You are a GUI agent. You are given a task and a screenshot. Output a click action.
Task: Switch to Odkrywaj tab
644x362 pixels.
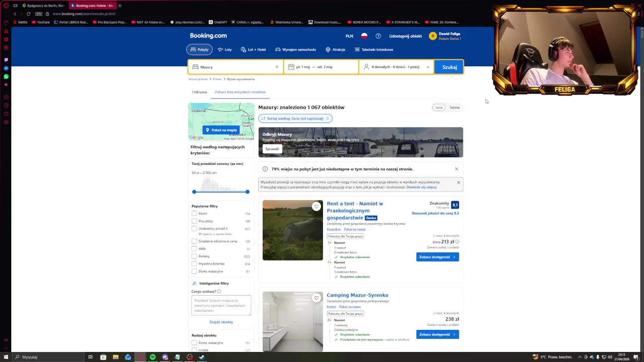pos(199,92)
